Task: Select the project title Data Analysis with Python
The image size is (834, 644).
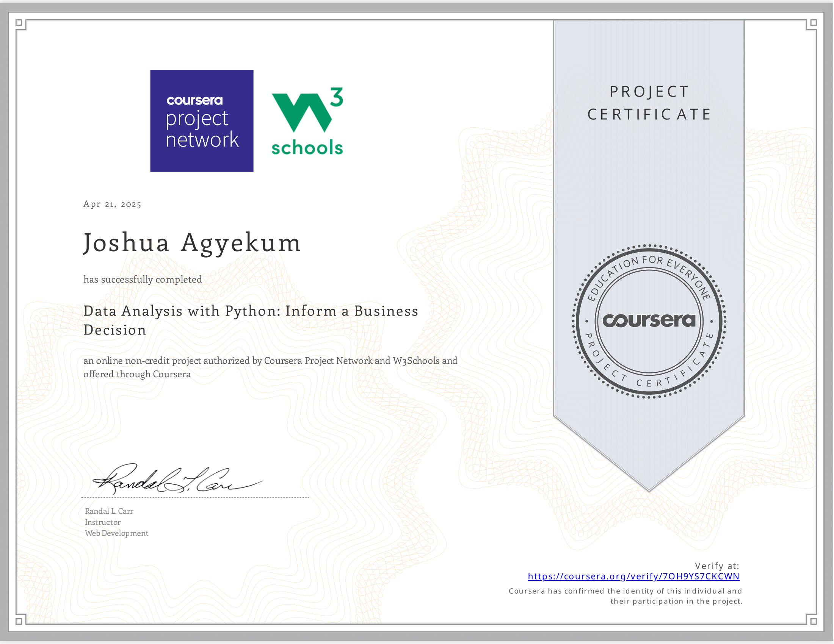Action: tap(251, 320)
